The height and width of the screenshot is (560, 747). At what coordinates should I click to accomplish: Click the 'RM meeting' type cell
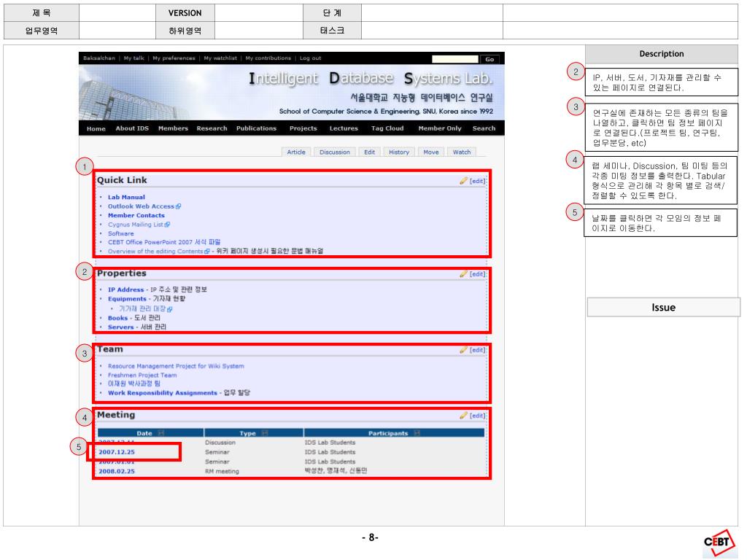click(222, 472)
